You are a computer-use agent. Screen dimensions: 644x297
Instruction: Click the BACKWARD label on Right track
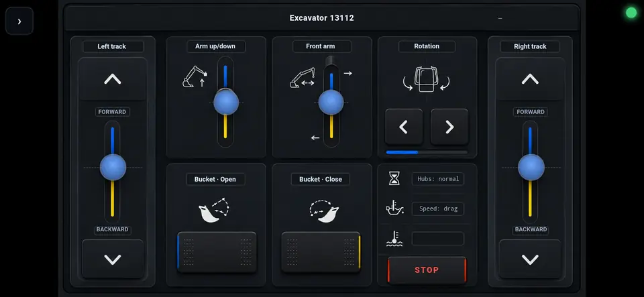coord(530,229)
